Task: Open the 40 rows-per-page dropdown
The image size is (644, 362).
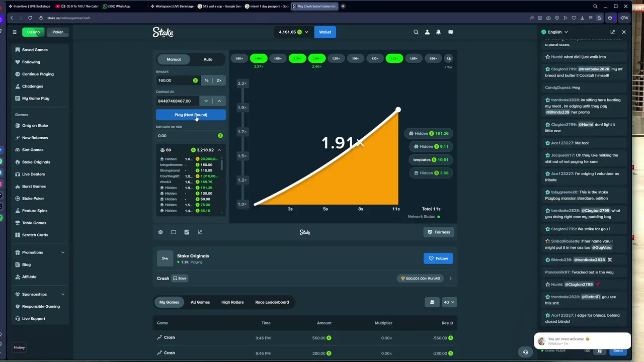Action: (x=449, y=302)
